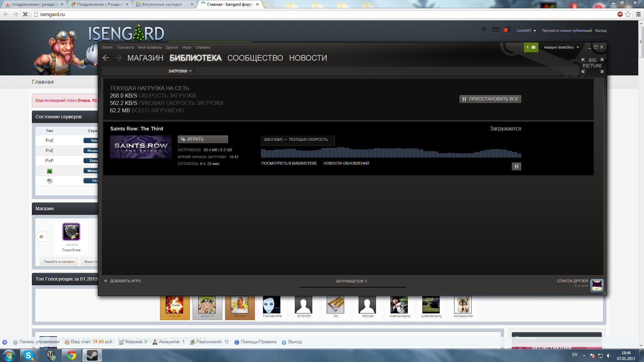The image size is (644, 362).
Task: Pause all downloads with ПРИОСТАНОВИТЬ ВСЕ
Action: pyautogui.click(x=490, y=99)
